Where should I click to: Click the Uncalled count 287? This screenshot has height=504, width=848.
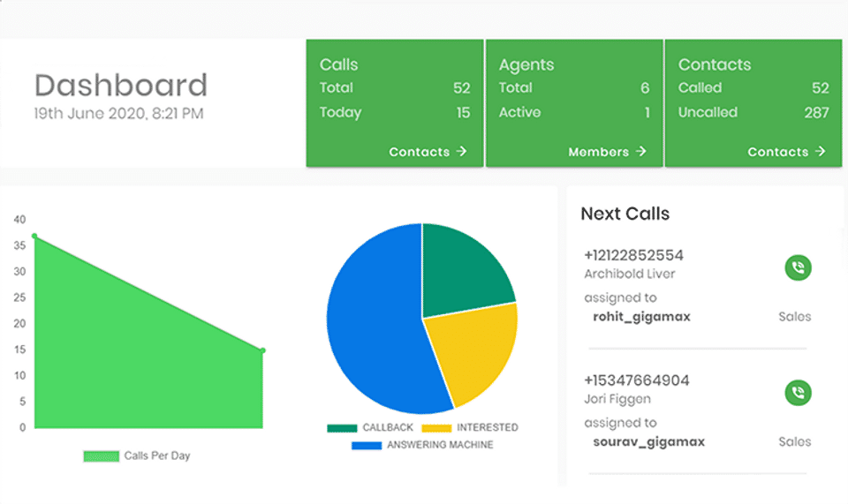[x=816, y=112]
